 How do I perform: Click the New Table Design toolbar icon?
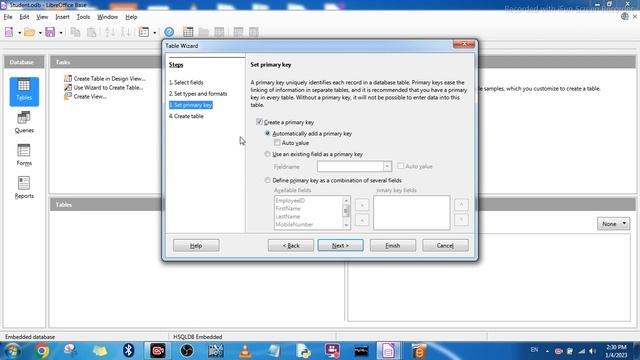point(188,32)
